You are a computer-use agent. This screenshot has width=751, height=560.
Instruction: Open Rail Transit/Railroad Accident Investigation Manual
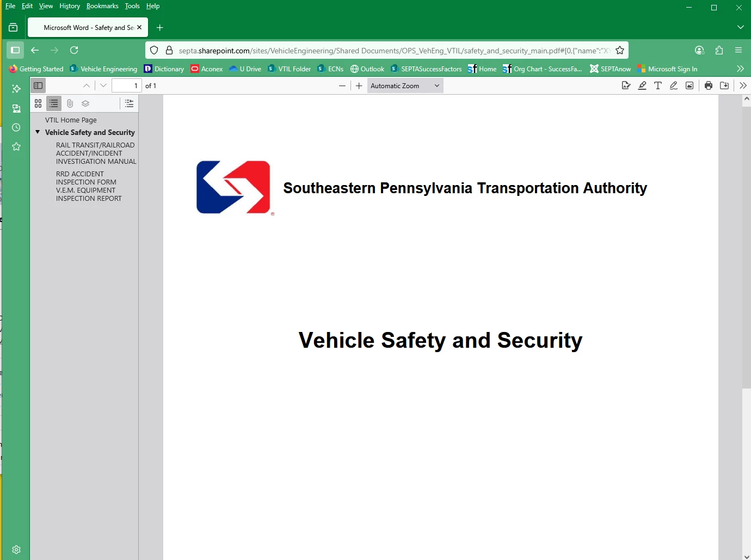coord(96,153)
